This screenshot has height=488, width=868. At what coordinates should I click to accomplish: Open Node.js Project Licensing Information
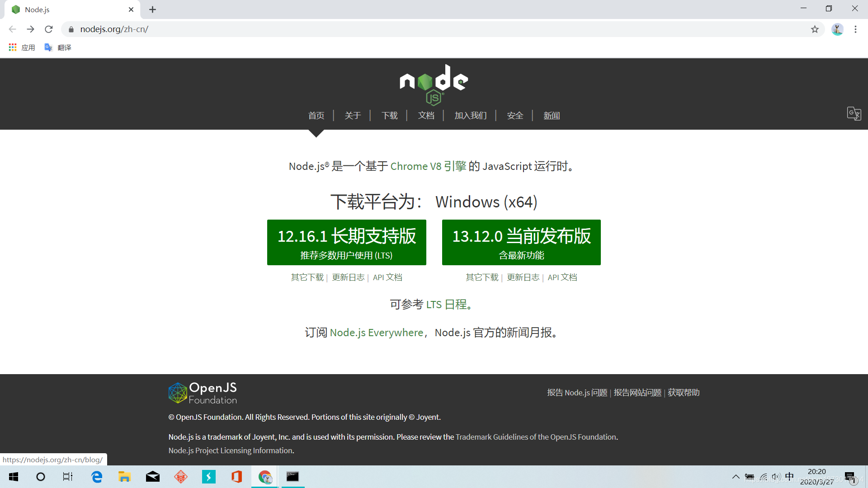[231, 450]
